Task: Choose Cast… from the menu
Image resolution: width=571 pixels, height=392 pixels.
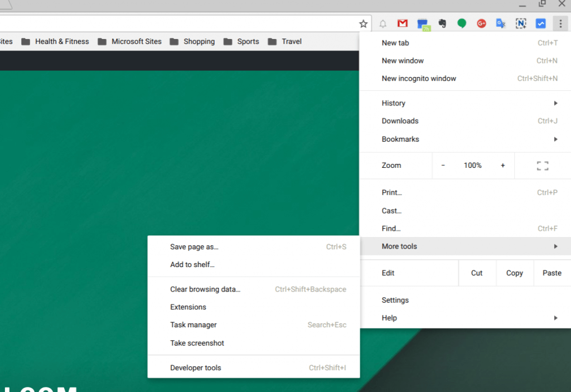Action: pyautogui.click(x=466, y=211)
